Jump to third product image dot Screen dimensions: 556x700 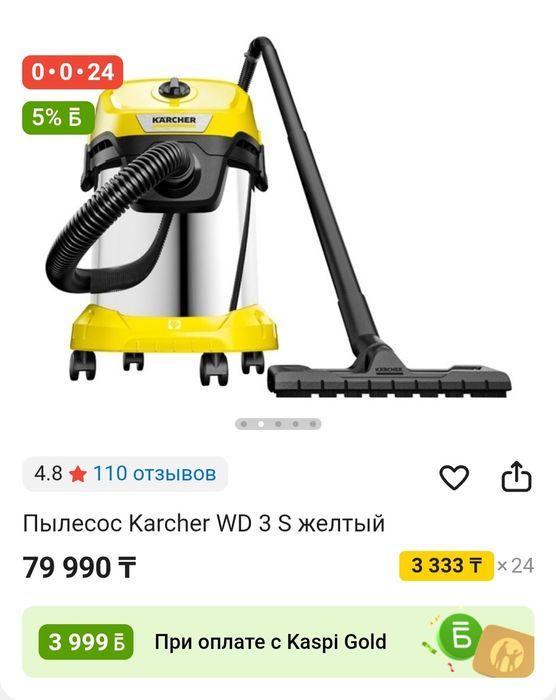(x=278, y=424)
